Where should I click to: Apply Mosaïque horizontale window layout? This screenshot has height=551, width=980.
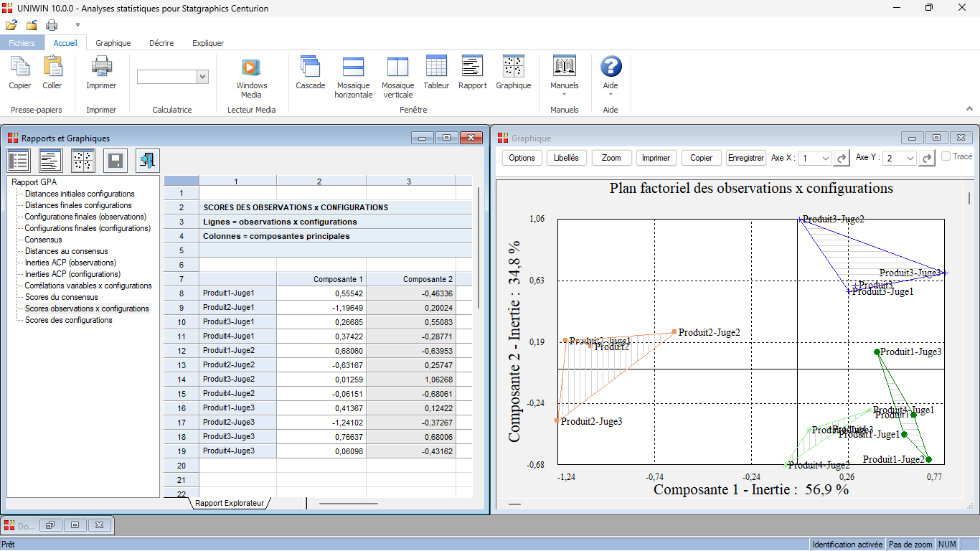coord(354,77)
